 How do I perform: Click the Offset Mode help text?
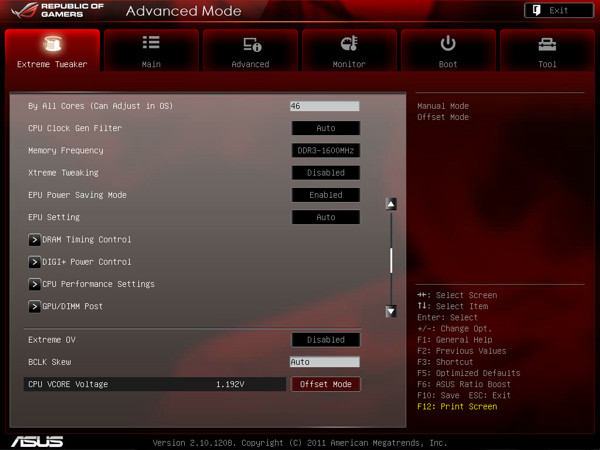443,117
